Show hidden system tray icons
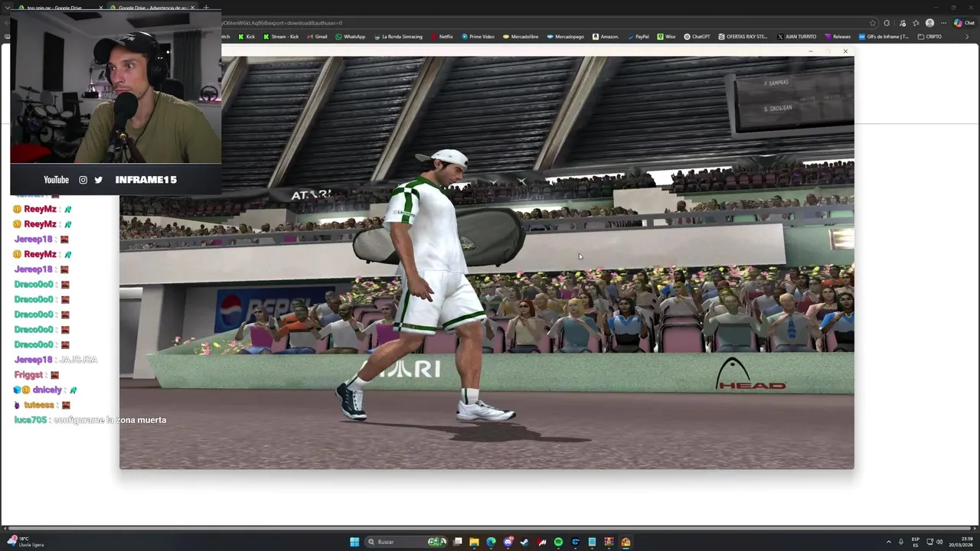This screenshot has height=551, width=980. pyautogui.click(x=889, y=542)
